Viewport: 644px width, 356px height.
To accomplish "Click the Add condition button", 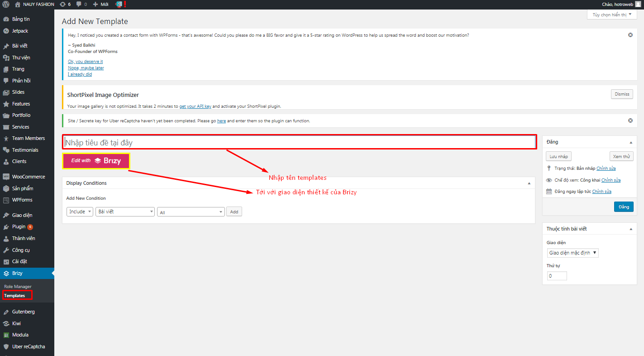I will coord(234,212).
